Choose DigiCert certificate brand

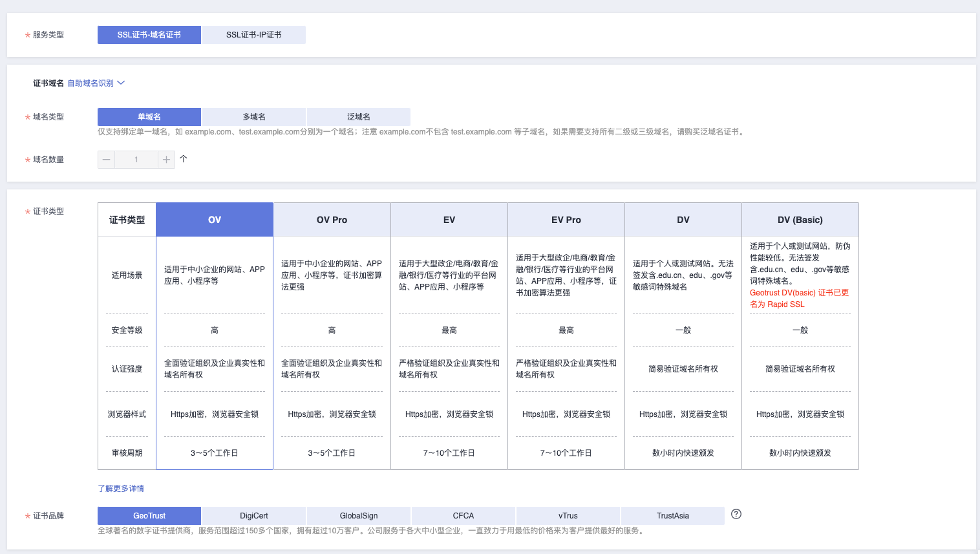pos(254,516)
